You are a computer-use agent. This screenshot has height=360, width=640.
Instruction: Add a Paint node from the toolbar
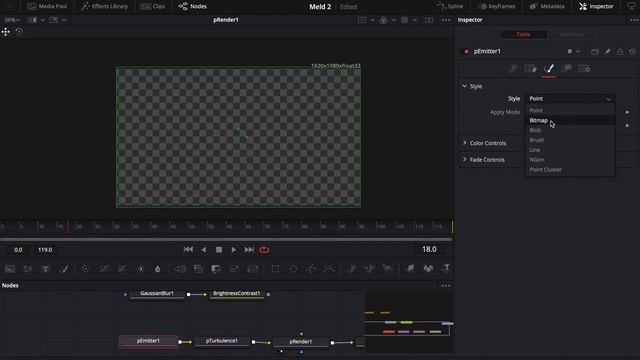[64, 269]
